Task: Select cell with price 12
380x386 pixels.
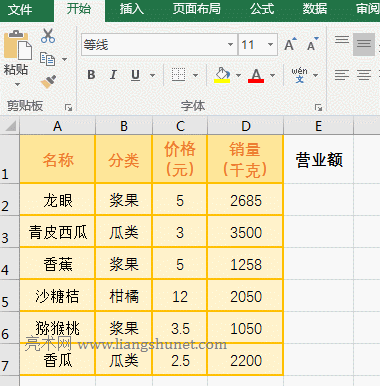Action: (180, 296)
